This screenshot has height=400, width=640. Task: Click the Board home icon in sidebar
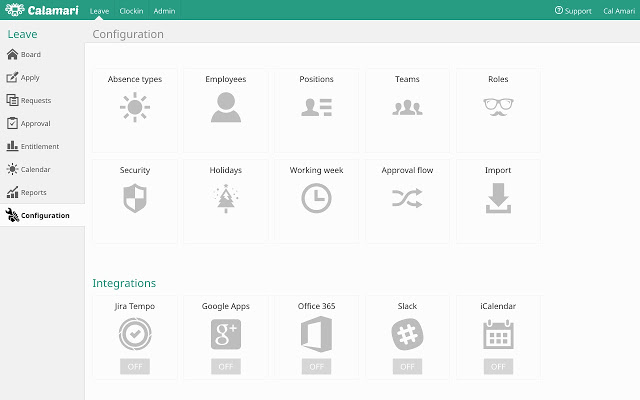coord(12,54)
